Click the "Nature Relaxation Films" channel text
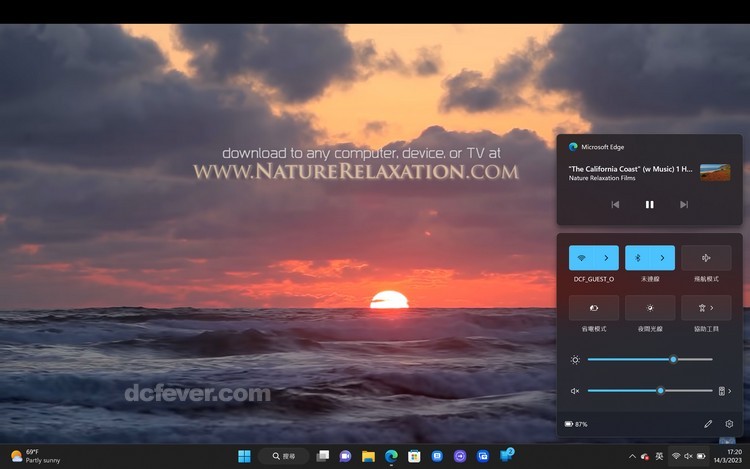 click(x=602, y=178)
